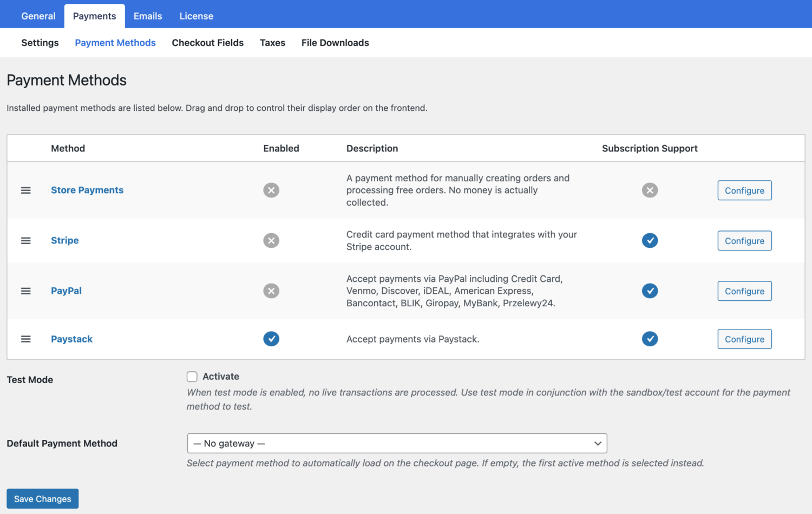Open the Store Payments method link
The width and height of the screenshot is (812, 514).
pos(87,190)
